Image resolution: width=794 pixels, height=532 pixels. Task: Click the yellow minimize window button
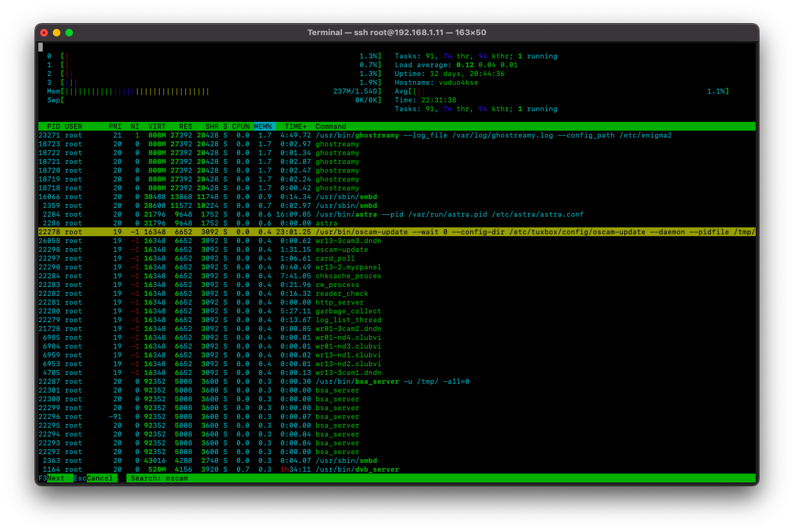coord(57,33)
